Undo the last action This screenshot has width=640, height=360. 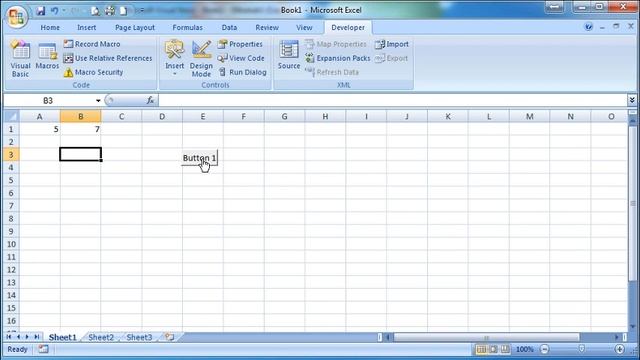click(x=54, y=11)
